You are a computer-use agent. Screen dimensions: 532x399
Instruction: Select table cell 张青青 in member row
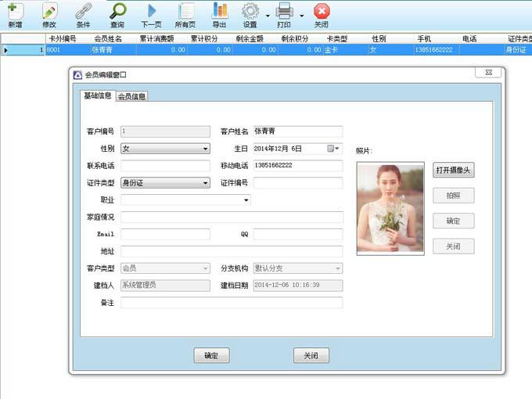pos(113,50)
